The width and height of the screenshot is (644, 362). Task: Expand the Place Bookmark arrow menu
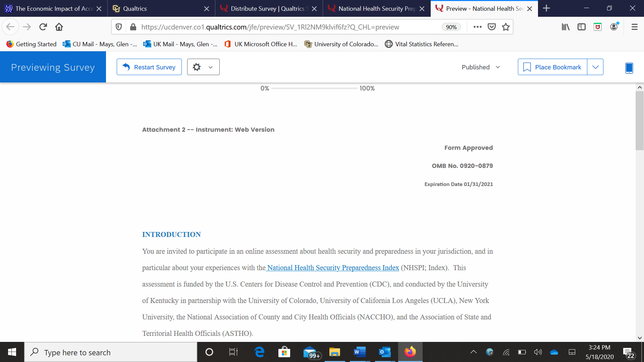point(595,67)
